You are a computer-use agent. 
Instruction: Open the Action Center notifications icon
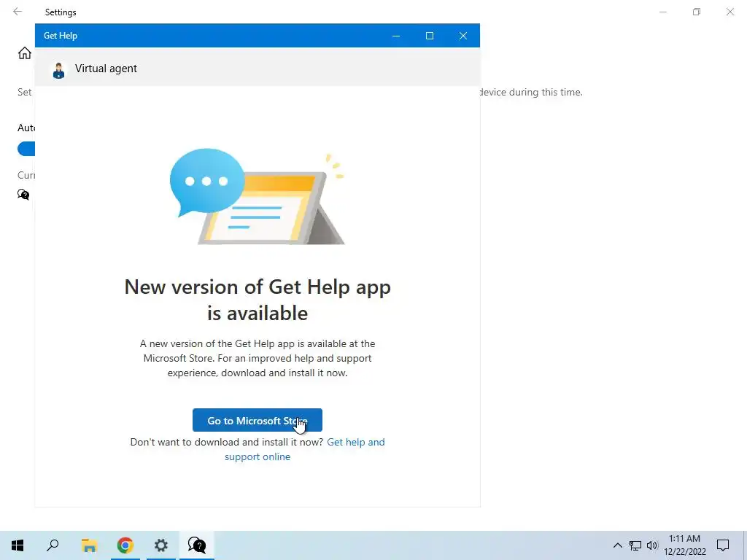(723, 545)
